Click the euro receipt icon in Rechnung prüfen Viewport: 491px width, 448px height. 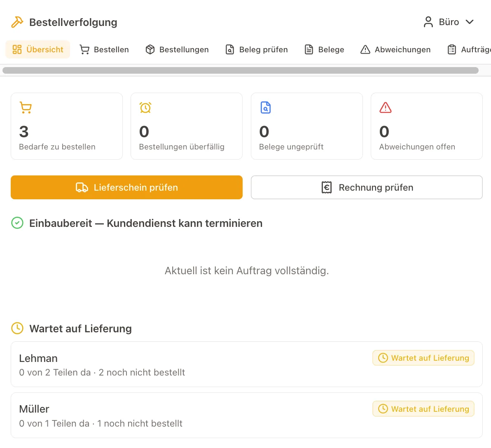point(327,187)
